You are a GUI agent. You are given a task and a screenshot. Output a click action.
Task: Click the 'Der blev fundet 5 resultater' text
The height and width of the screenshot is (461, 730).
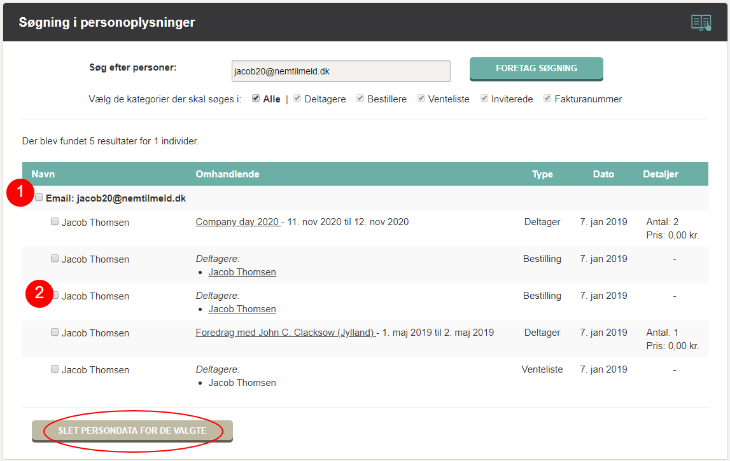(x=110, y=141)
